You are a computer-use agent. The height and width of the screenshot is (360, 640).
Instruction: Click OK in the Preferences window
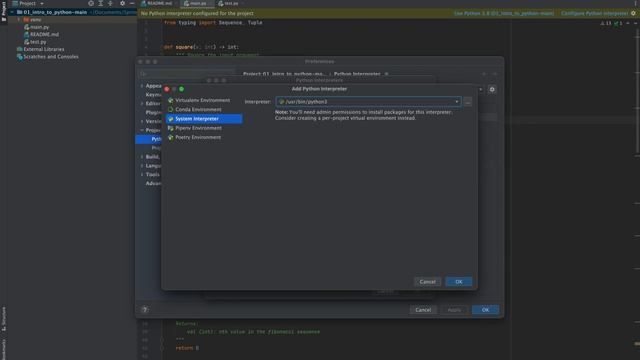(485, 310)
